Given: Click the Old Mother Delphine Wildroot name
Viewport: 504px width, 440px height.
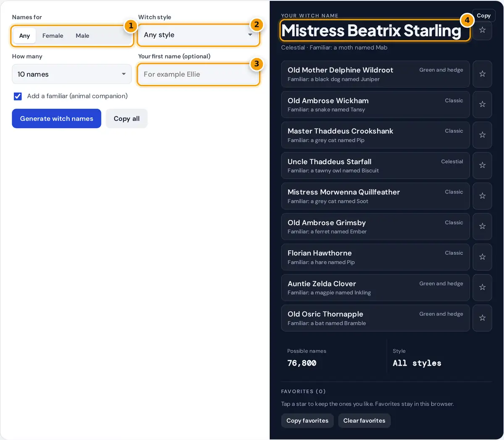Looking at the screenshot, I should coord(340,70).
